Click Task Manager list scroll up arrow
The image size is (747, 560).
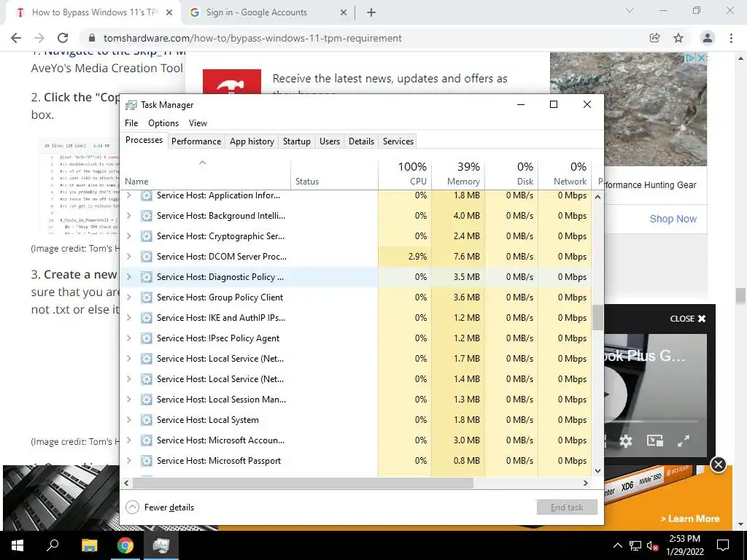pyautogui.click(x=598, y=197)
